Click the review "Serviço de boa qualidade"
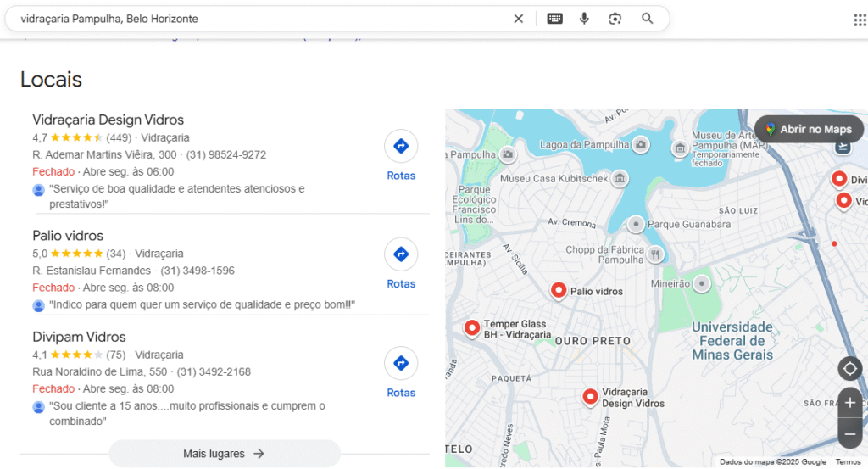Screen dimensions: 868x469 176,196
